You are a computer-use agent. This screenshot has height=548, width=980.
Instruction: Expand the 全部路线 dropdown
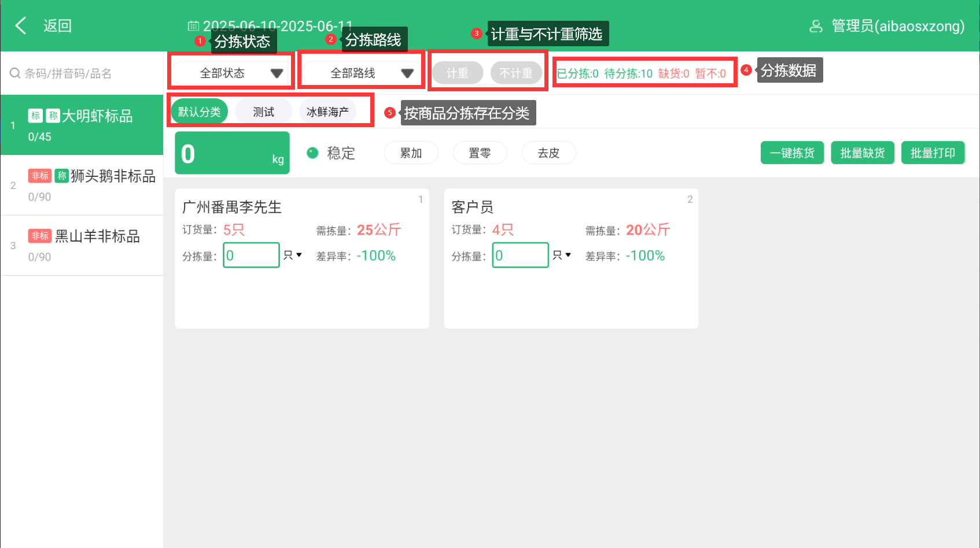[x=363, y=73]
